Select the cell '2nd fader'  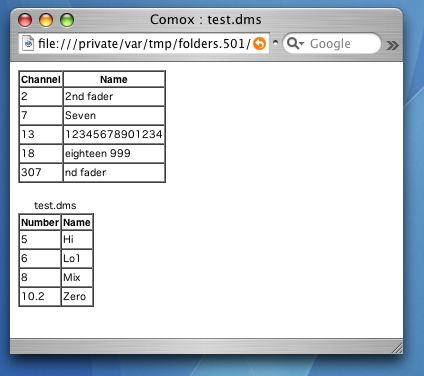[x=114, y=97]
